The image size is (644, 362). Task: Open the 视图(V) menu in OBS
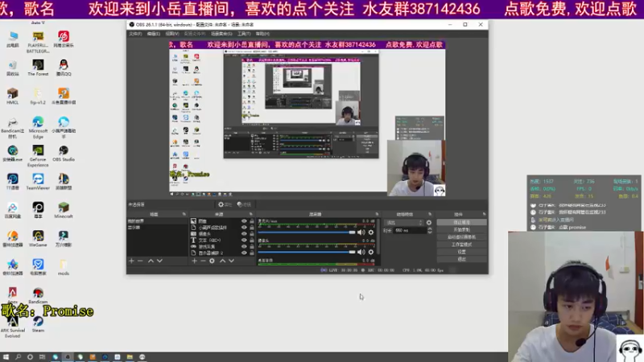point(172,34)
